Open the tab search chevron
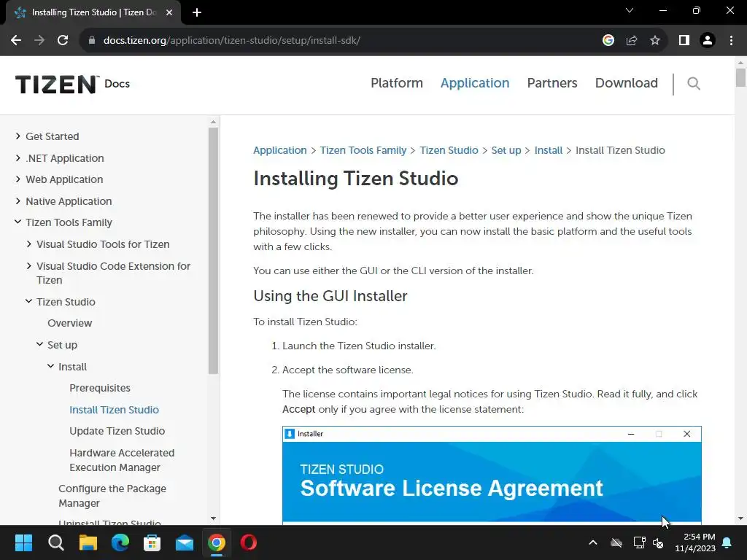This screenshot has height=560, width=747. 630,10
